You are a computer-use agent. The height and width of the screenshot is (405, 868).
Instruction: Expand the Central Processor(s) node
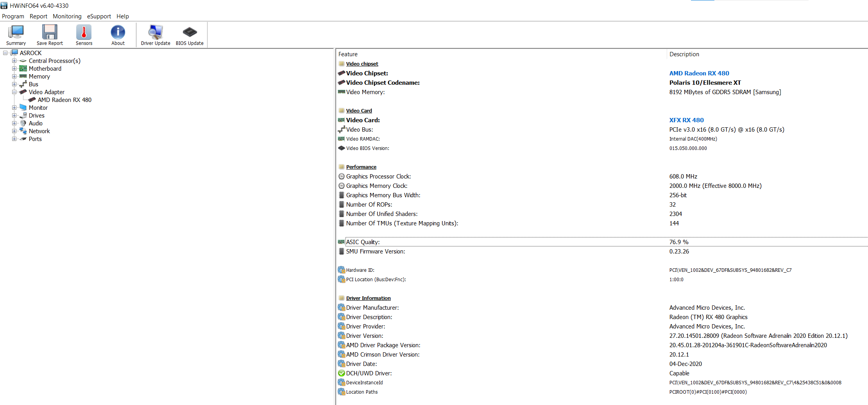click(14, 61)
